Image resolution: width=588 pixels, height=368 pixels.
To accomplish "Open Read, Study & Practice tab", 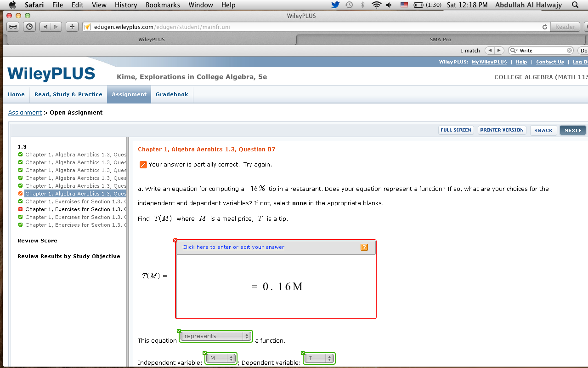I will pyautogui.click(x=68, y=94).
